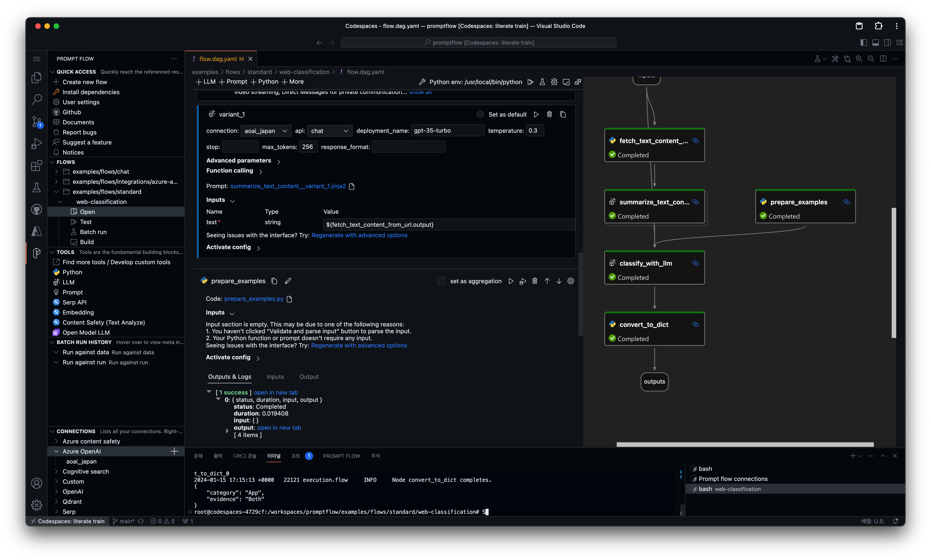Image resolution: width=931 pixels, height=560 pixels.
Task: Toggle secondary side bar visibility
Action: click(x=888, y=43)
